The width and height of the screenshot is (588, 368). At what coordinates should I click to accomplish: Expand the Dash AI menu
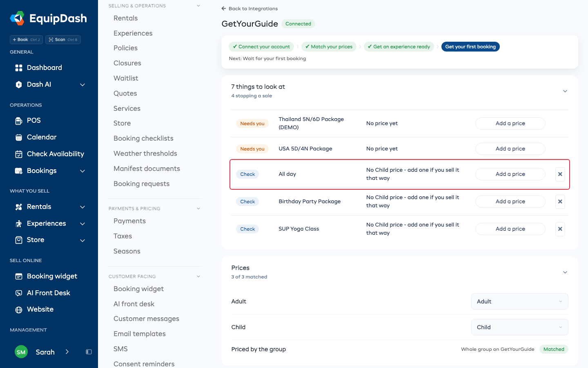point(82,85)
